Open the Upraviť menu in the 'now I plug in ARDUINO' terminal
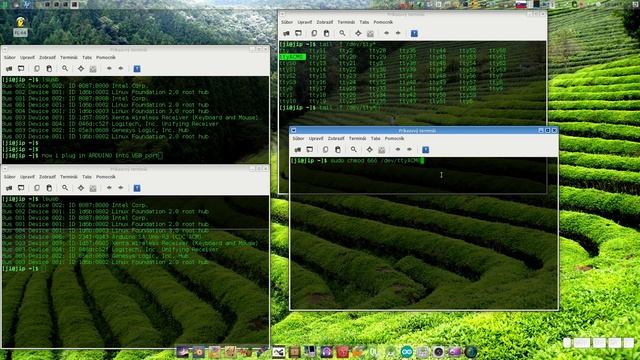Viewport: 640px width, 360px height. click(x=27, y=58)
